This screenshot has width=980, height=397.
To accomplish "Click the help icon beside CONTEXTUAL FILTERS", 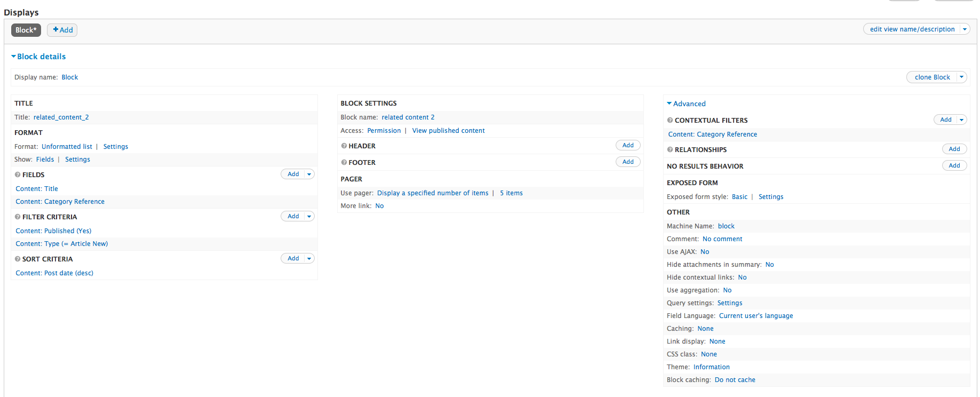I will click(670, 120).
